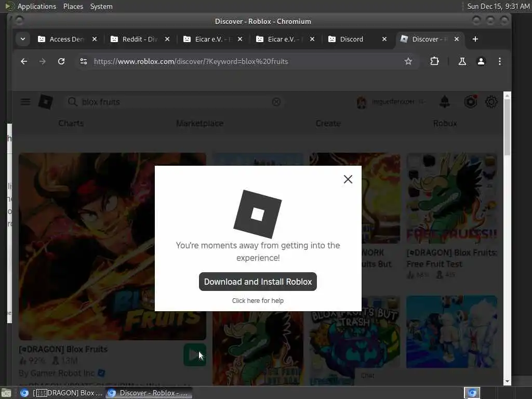Open the browser profile icon
Image resolution: width=532 pixels, height=399 pixels.
point(481,61)
